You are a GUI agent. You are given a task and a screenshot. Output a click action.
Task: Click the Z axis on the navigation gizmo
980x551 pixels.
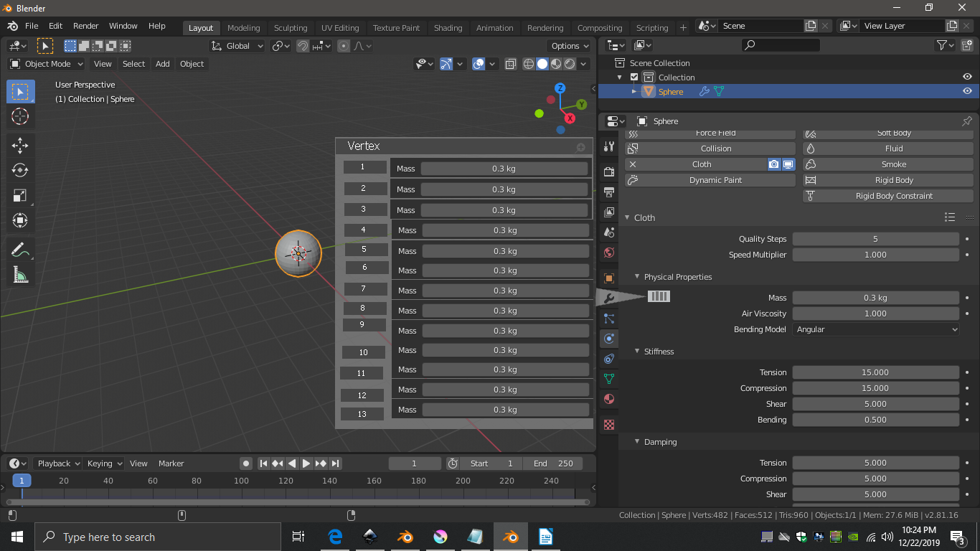560,88
